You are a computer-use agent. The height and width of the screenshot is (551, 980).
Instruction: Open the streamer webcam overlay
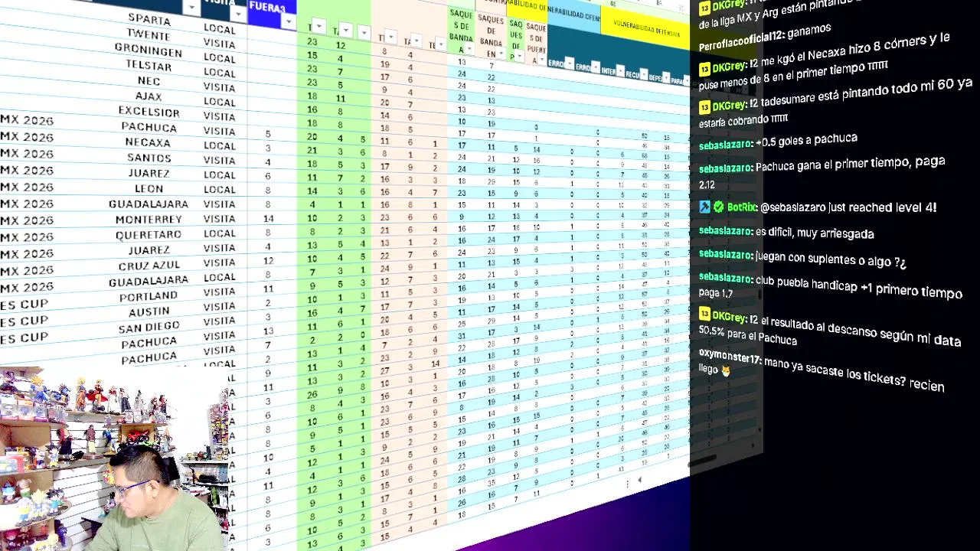coord(115,459)
